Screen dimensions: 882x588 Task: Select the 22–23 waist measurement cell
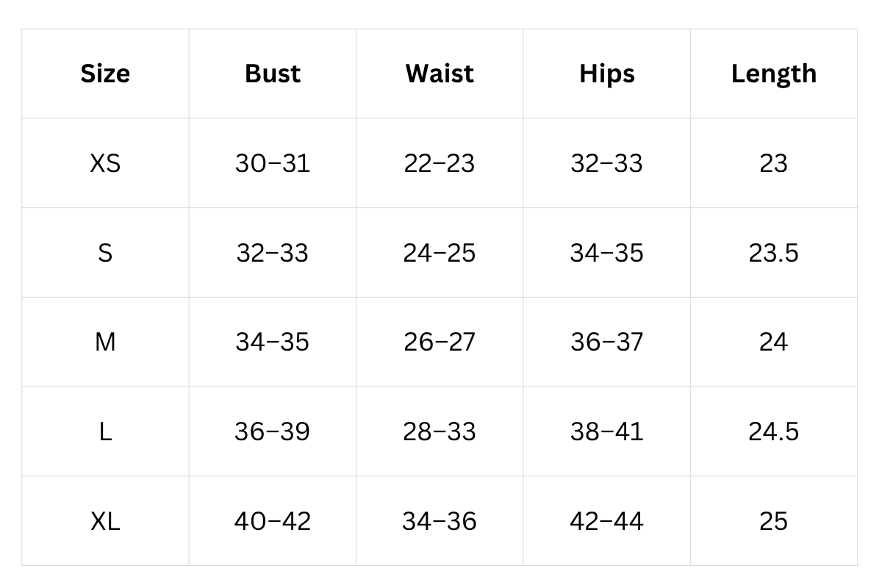(440, 163)
